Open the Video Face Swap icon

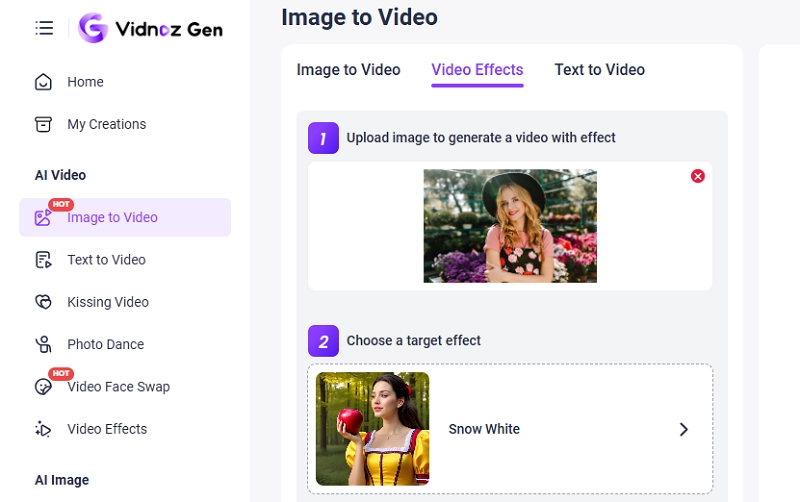[x=43, y=387]
